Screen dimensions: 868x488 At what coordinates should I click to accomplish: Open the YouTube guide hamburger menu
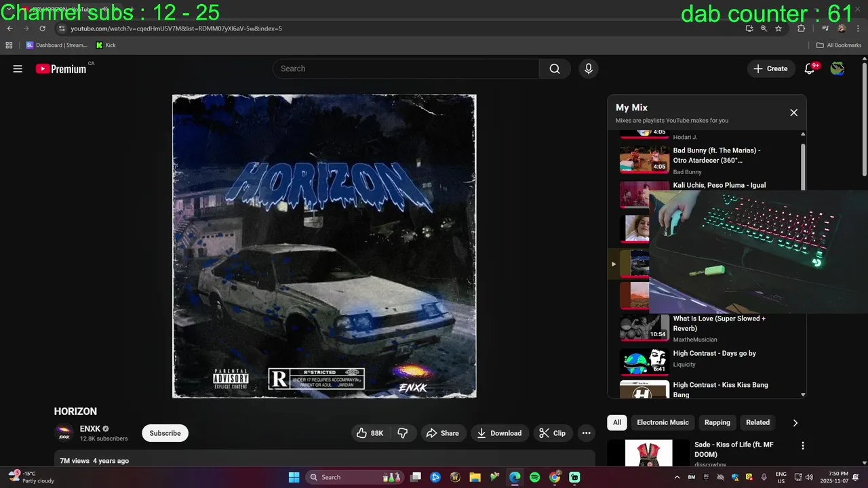pyautogui.click(x=18, y=68)
